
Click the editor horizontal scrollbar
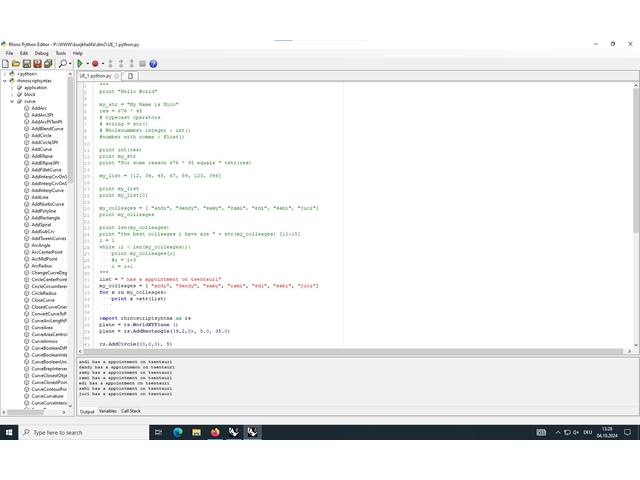pyautogui.click(x=353, y=351)
